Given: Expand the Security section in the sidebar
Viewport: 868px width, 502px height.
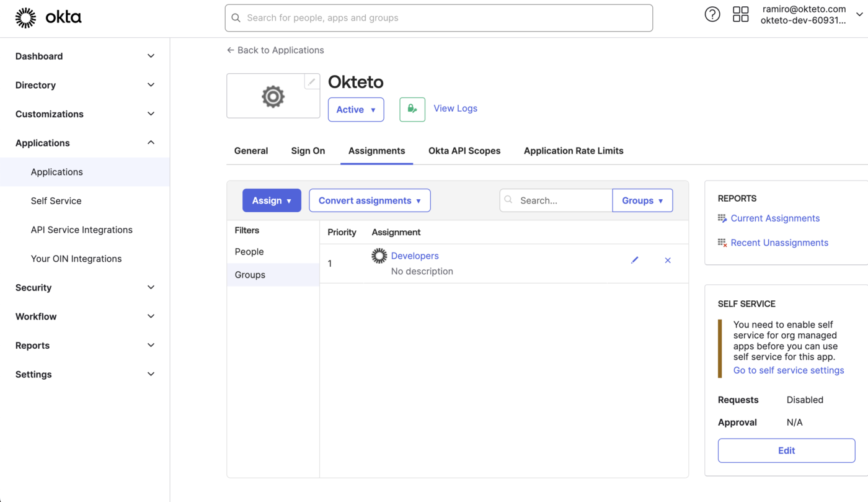Looking at the screenshot, I should tap(33, 287).
